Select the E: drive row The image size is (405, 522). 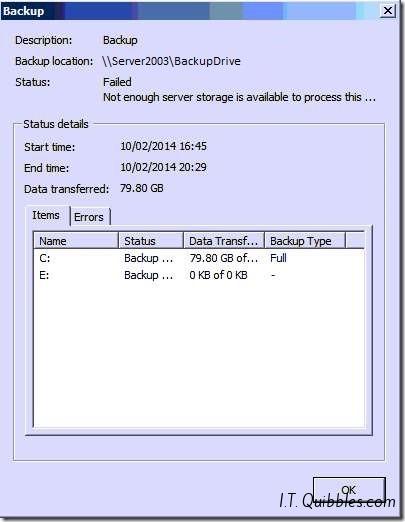pos(199,275)
